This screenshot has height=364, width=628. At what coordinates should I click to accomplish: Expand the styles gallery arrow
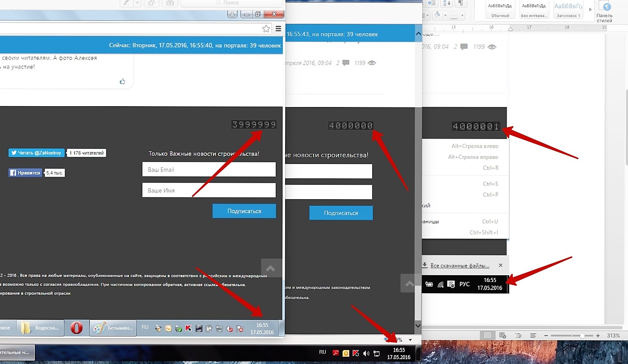[x=590, y=9]
